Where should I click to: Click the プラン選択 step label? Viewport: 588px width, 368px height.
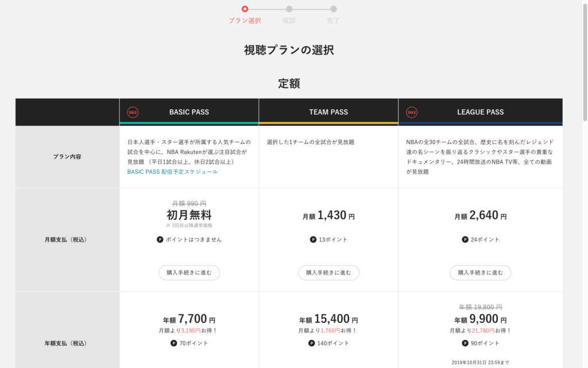pos(245,21)
